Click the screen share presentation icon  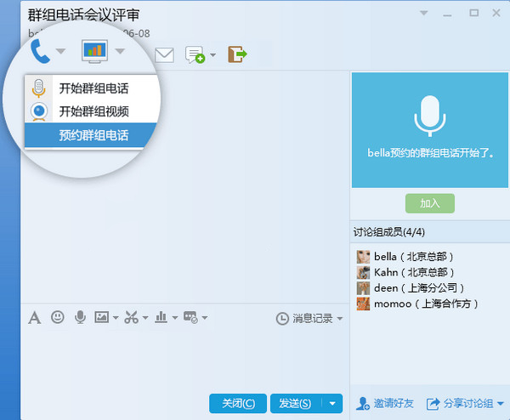pyautogui.click(x=94, y=52)
